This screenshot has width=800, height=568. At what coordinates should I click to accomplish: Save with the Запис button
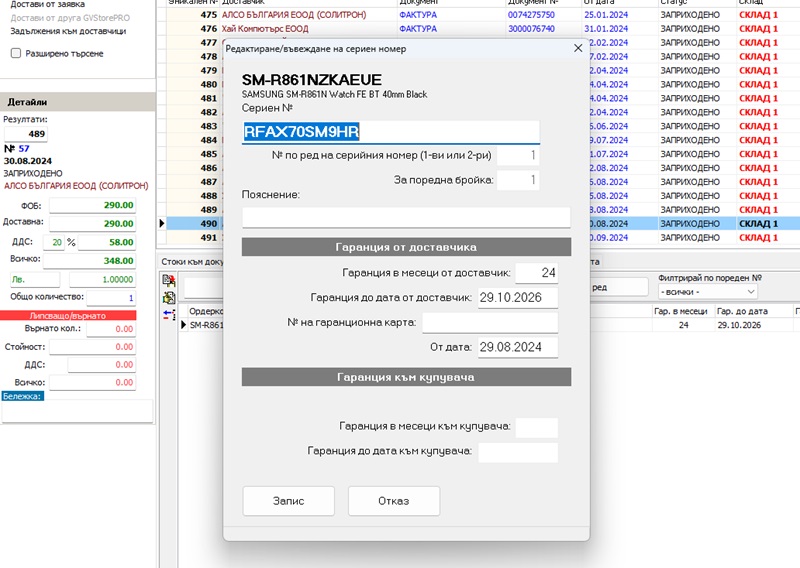point(288,501)
